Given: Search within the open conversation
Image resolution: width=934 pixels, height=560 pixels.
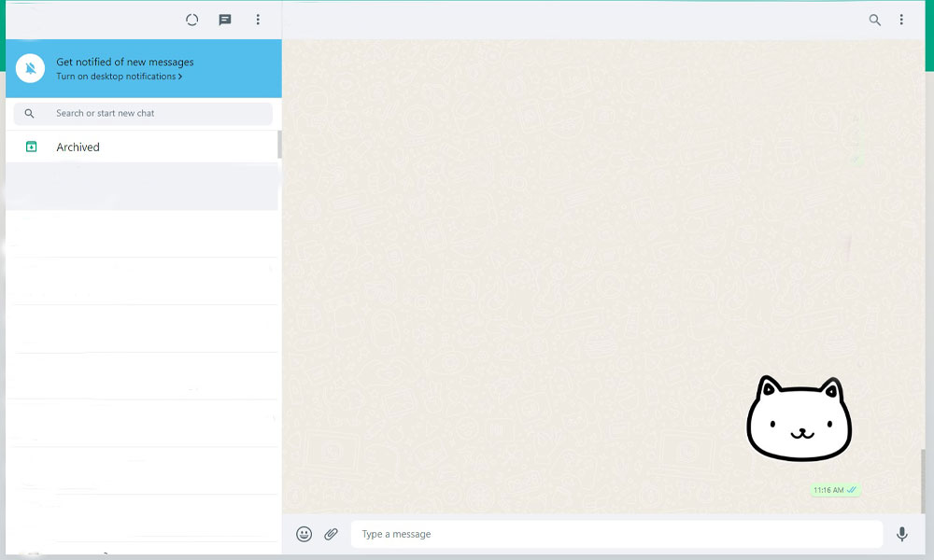Looking at the screenshot, I should [875, 20].
